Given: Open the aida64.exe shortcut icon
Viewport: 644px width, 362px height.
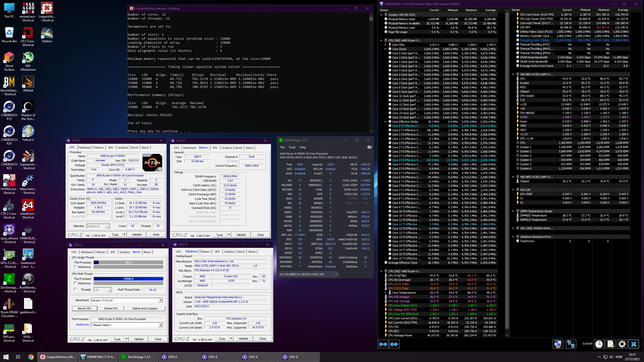Looking at the screenshot, I should pyautogui.click(x=28, y=209).
